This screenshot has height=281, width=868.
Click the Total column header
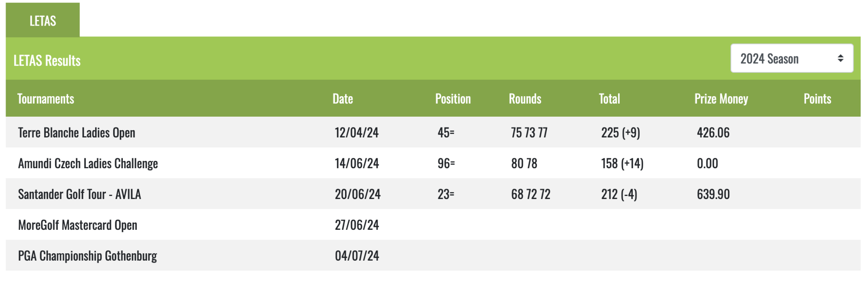[609, 99]
